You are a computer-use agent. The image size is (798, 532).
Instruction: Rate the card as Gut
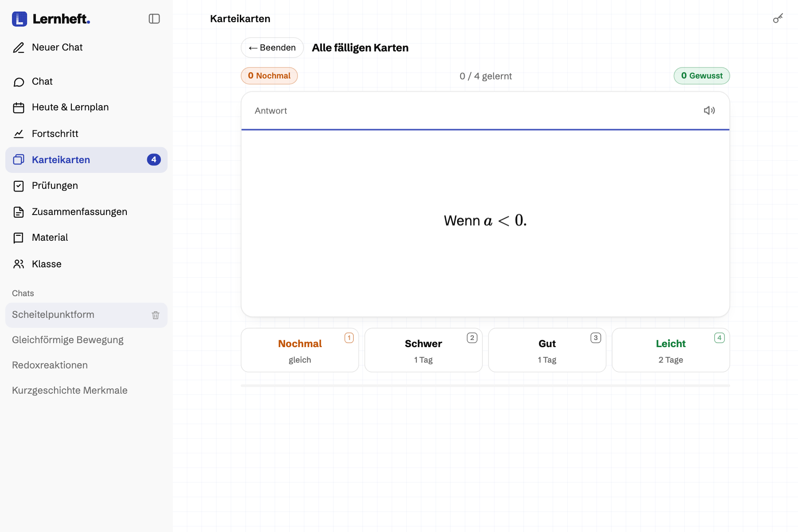(x=547, y=350)
